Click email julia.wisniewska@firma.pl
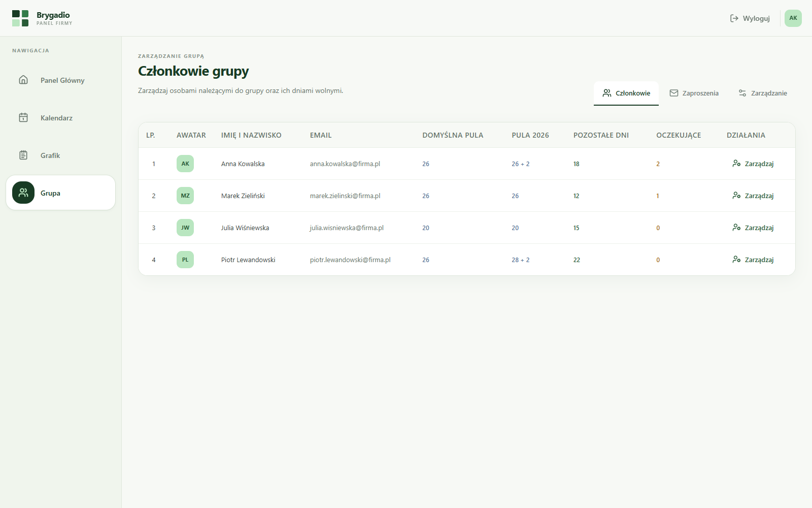Screen dimensions: 812x508 347,228
